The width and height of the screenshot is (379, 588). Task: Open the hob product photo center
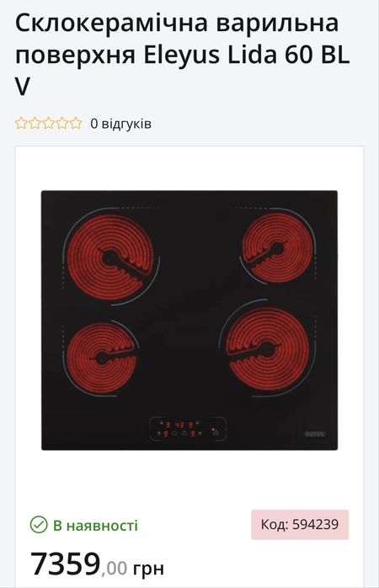click(189, 320)
